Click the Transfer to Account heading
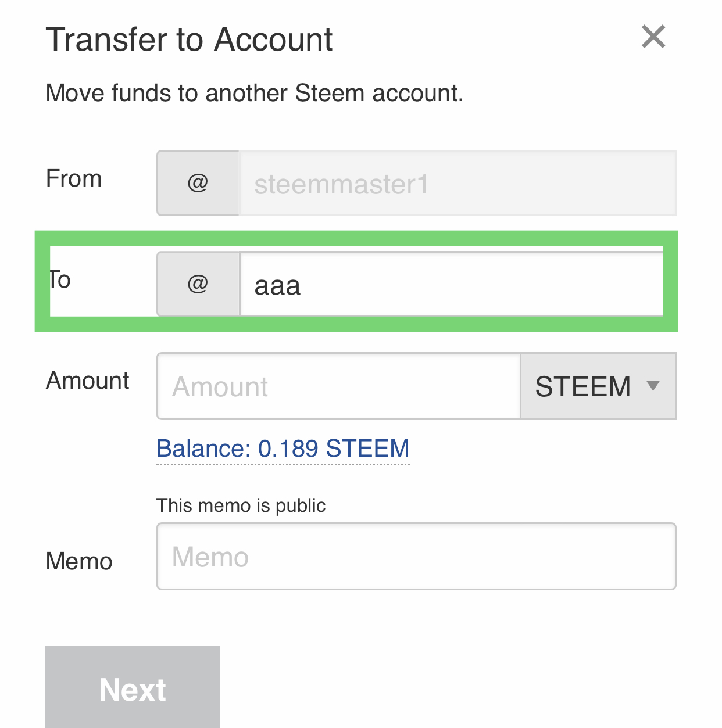Screen dimensions: 722x728 [x=189, y=40]
